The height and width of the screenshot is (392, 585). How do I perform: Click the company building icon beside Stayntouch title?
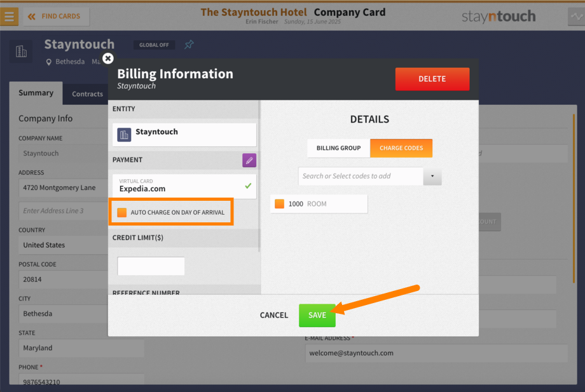[21, 51]
